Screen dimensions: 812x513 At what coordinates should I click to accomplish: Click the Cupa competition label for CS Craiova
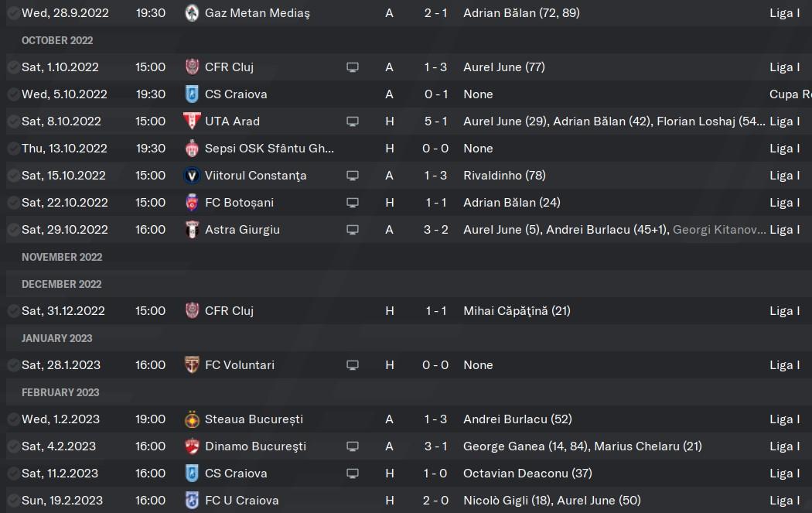[x=790, y=94]
